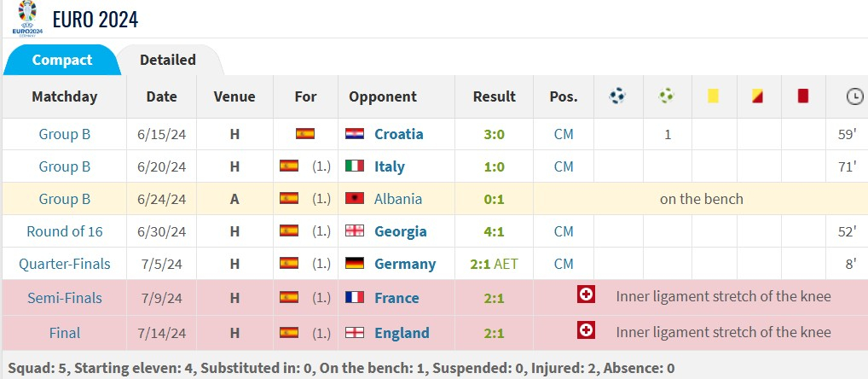868x379 pixels.
Task: Click the goals soccer ball column icon
Action: point(618,96)
